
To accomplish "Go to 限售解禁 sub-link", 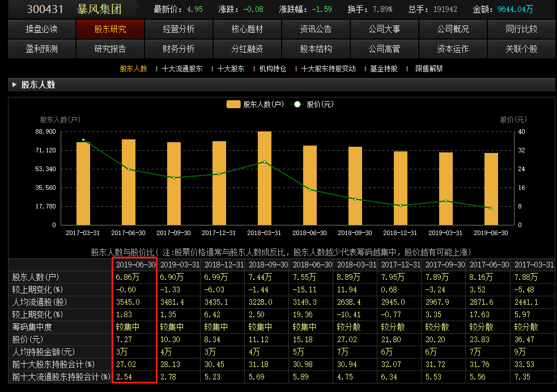I will 429,69.
